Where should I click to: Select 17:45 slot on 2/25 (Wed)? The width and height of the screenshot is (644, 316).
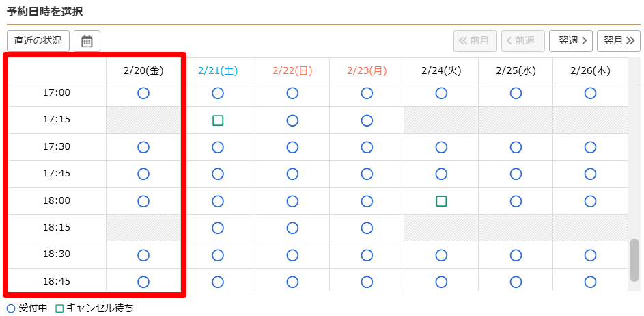click(516, 174)
